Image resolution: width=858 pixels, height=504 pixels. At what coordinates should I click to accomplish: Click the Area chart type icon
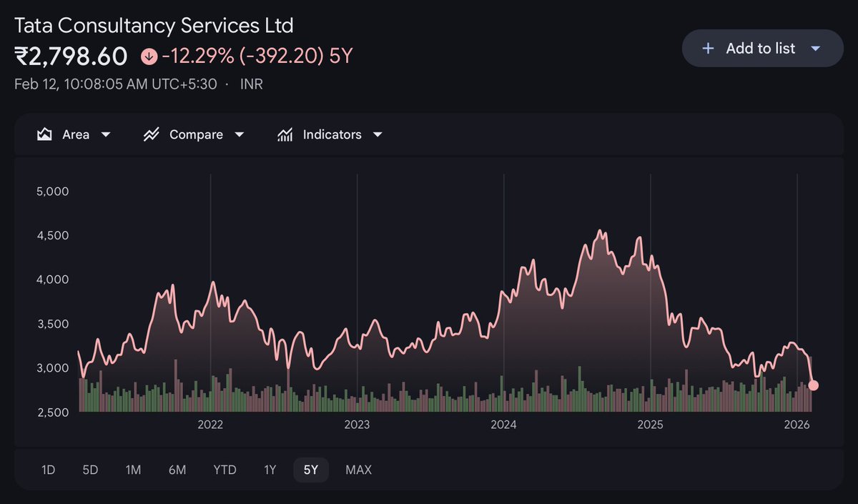44,134
